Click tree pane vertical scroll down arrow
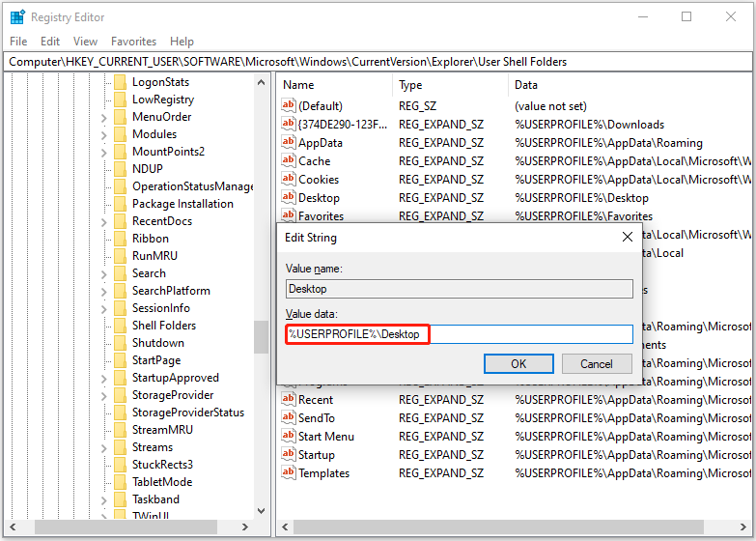756x541 pixels. coord(261,511)
